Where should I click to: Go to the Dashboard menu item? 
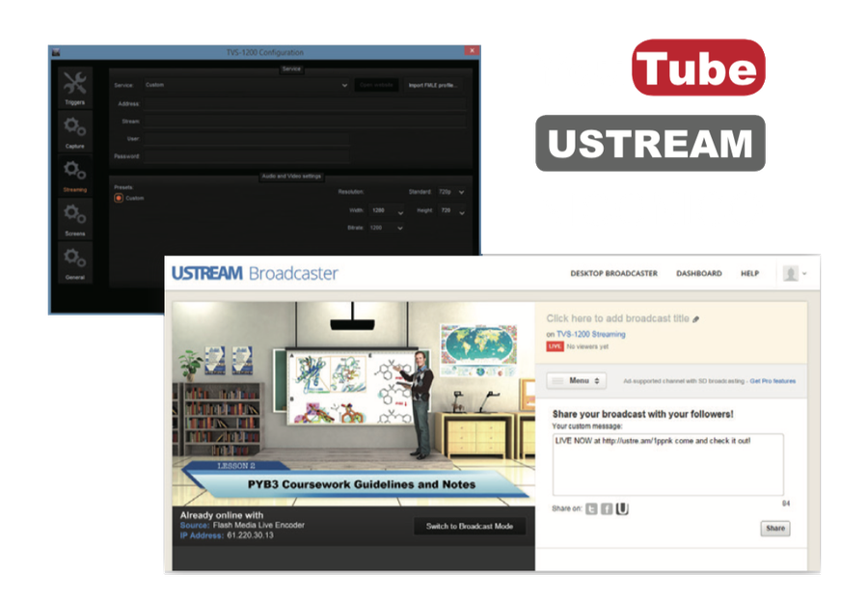(699, 274)
